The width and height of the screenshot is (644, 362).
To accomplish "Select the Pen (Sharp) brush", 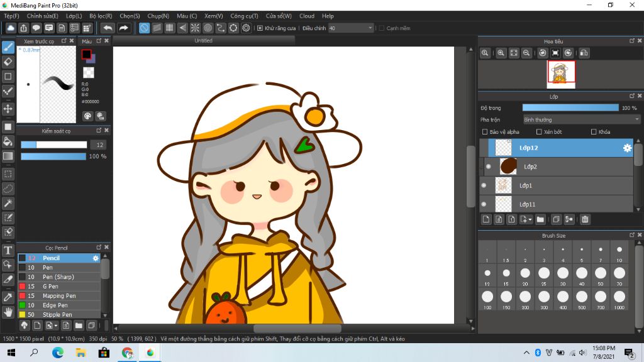I will point(58,277).
